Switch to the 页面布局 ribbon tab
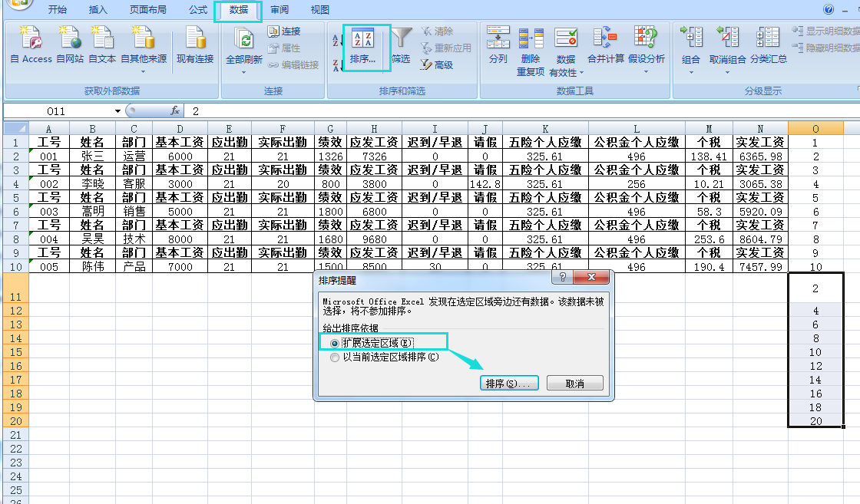This screenshot has width=860, height=504. coord(148,10)
